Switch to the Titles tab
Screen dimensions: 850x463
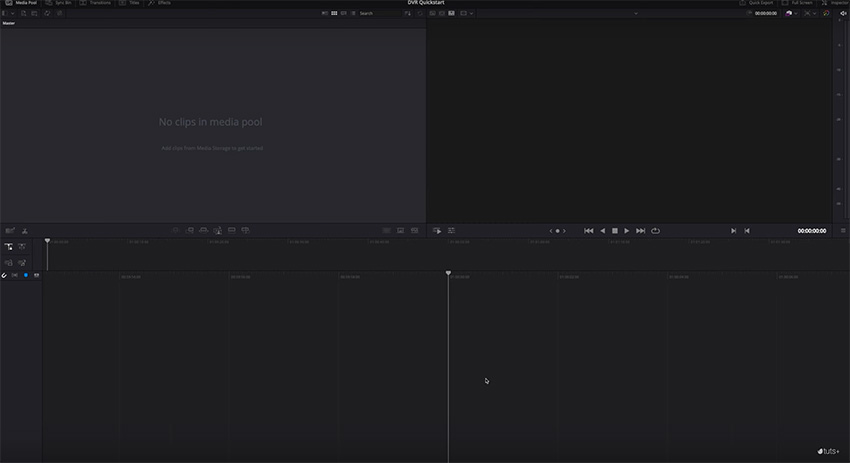130,3
